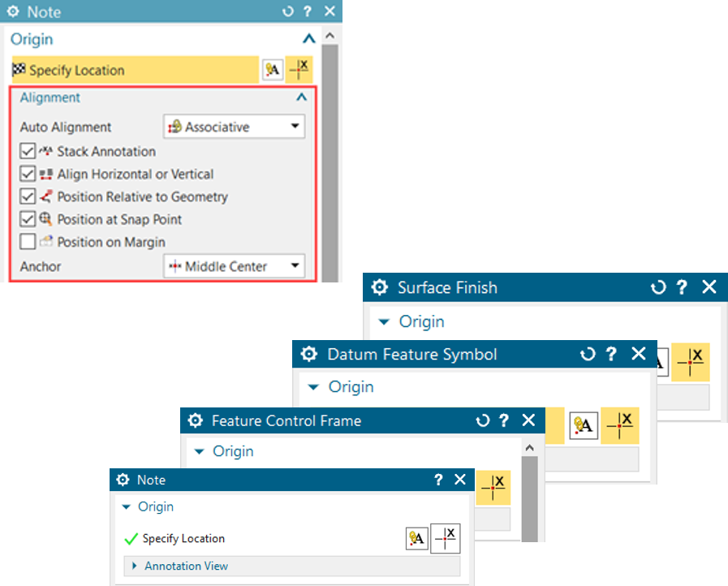Open Help in Feature Control Frame dialog
The height and width of the screenshot is (586, 728).
[x=504, y=420]
